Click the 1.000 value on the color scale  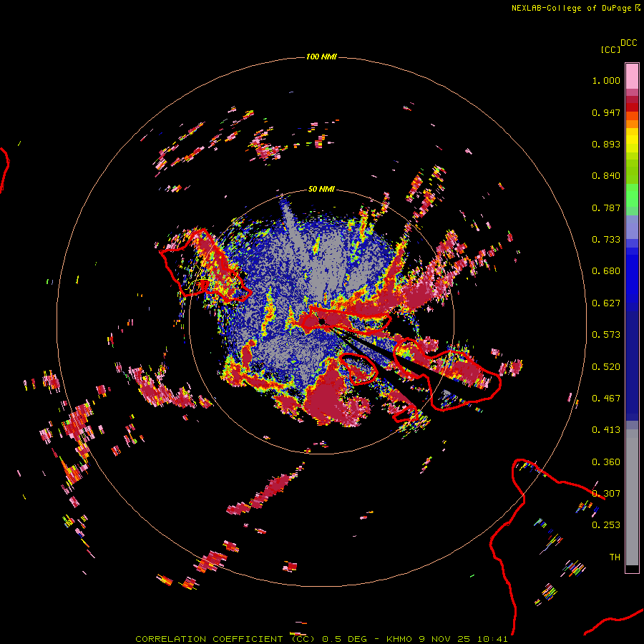(606, 80)
